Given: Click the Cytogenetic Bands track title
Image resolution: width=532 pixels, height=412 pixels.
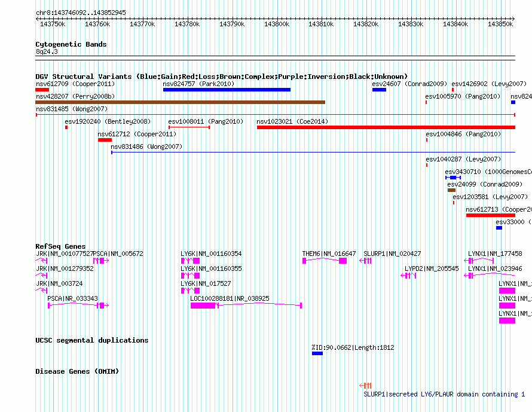Looking at the screenshot, I should pyautogui.click(x=71, y=44).
